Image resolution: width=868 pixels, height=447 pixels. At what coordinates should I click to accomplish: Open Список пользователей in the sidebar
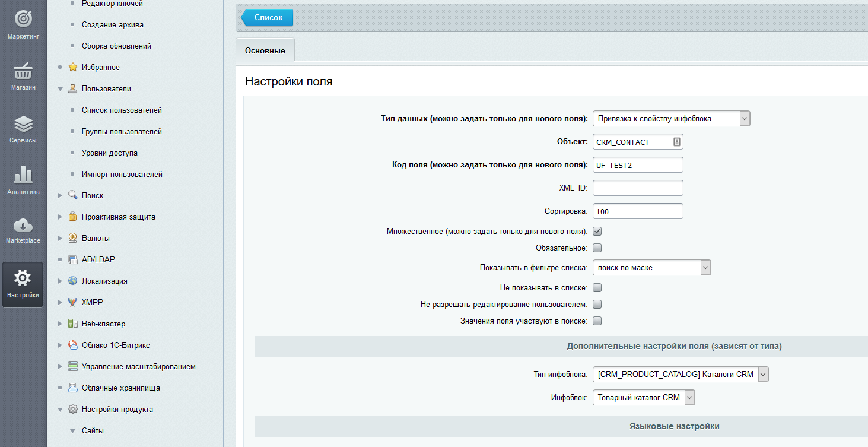coord(122,110)
